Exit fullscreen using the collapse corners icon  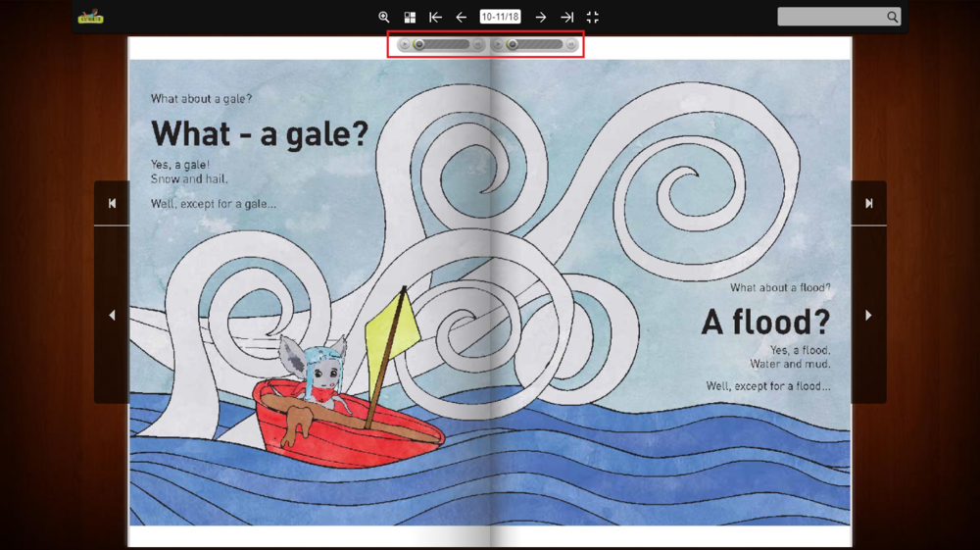coord(593,17)
